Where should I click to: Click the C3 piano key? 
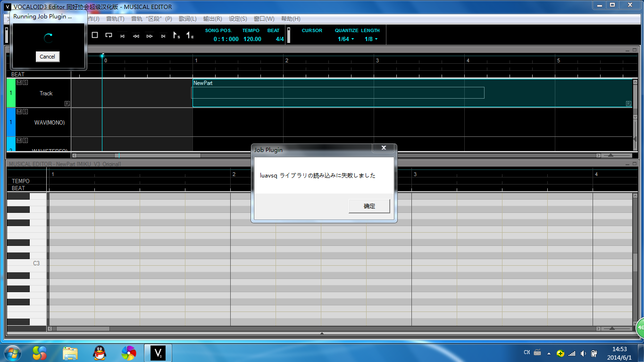pyautogui.click(x=26, y=263)
